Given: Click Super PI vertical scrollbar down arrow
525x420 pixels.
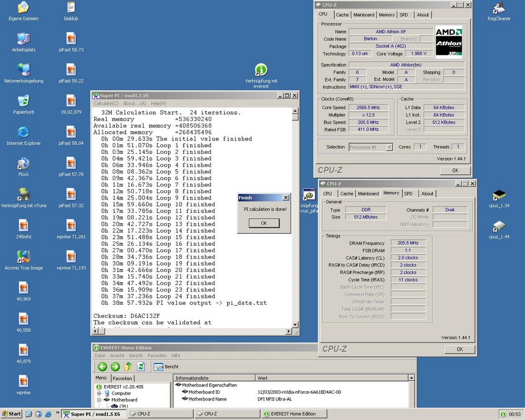Looking at the screenshot, I should coord(295,325).
